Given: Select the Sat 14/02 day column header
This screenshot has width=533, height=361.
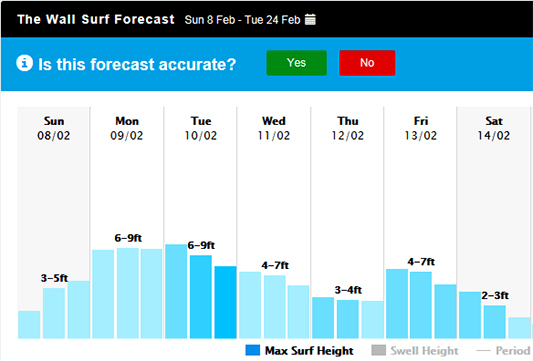Looking at the screenshot, I should [494, 128].
